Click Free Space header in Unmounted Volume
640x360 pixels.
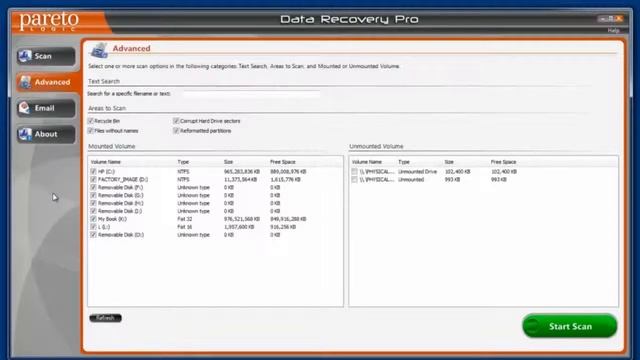click(x=503, y=162)
